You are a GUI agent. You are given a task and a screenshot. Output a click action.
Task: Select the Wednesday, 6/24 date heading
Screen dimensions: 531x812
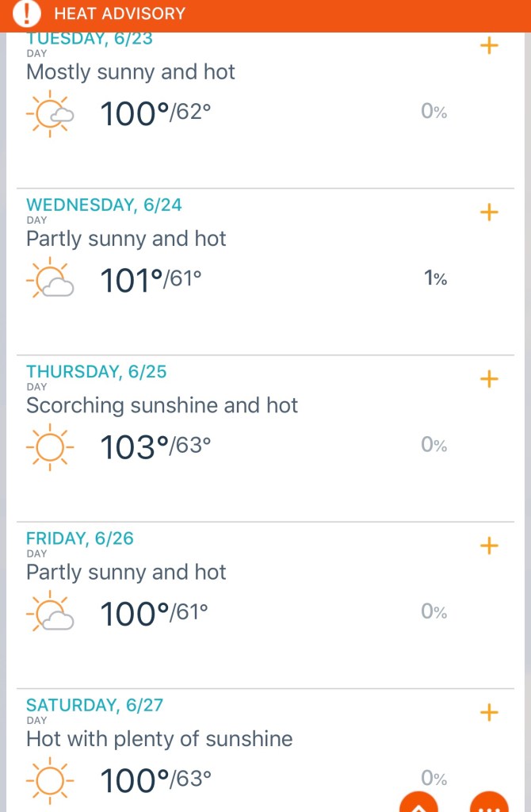104,205
